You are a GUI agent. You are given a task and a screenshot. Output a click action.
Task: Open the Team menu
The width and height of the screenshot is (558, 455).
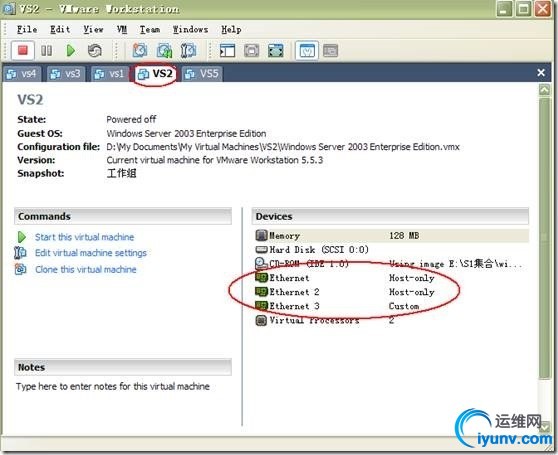coord(149,30)
